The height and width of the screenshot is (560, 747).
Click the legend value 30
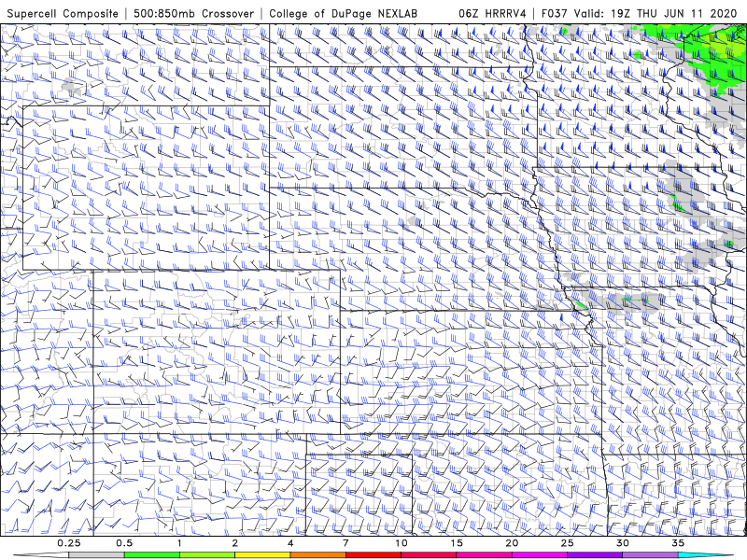(623, 543)
